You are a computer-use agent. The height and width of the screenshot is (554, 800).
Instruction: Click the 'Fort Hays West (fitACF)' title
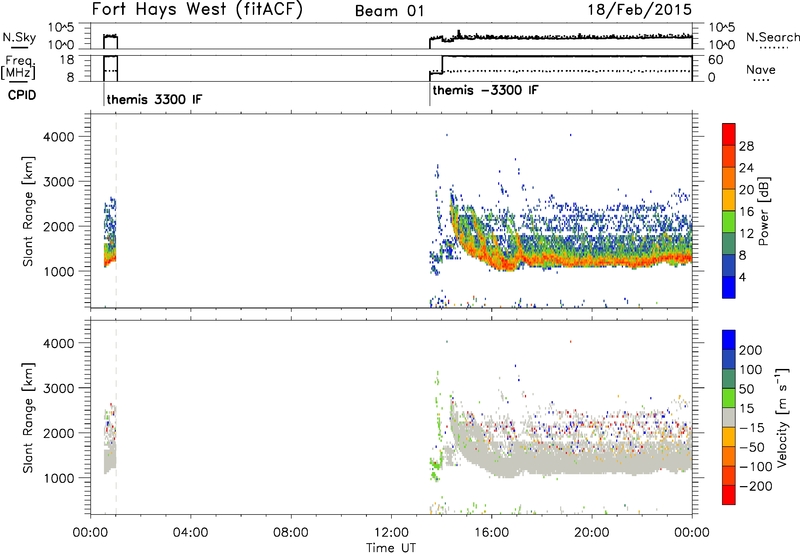pos(197,10)
